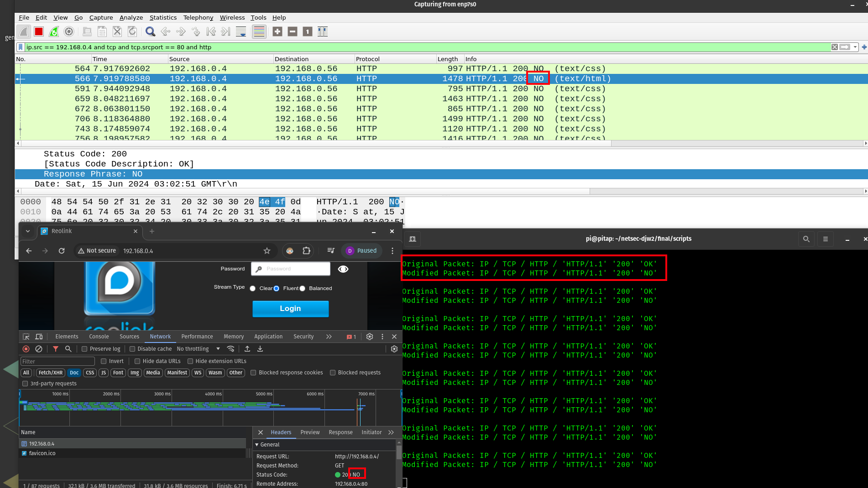Check the Disable cache option
This screenshot has height=488, width=868.
pos(132,349)
